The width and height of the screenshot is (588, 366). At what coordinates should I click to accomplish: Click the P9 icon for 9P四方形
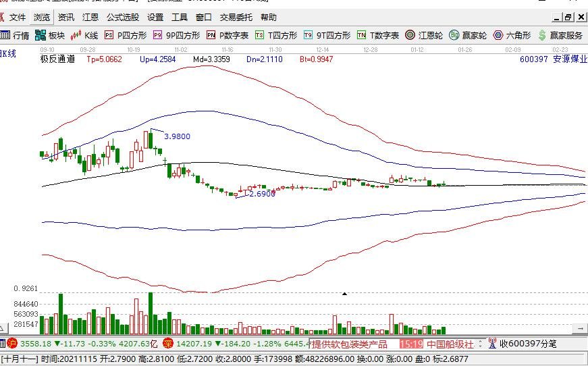[x=157, y=35]
